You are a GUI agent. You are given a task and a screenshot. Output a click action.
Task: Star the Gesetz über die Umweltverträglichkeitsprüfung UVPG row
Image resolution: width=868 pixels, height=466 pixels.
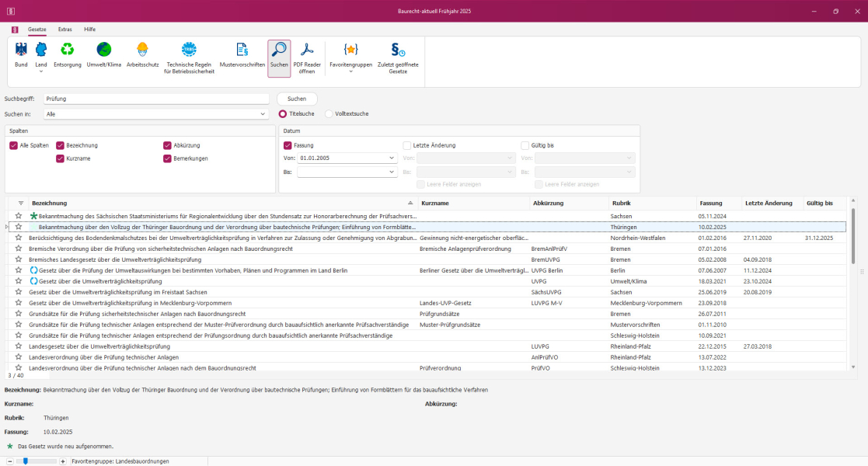(19, 281)
